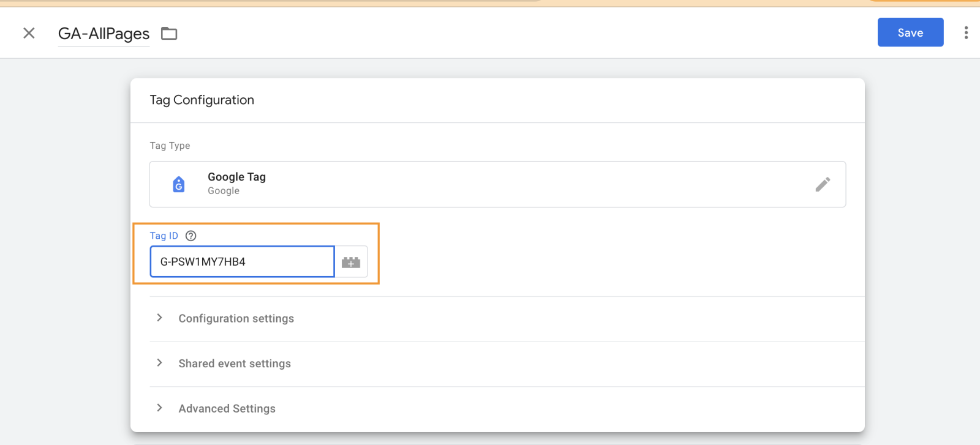Screen dimensions: 980x445
Task: Click the Tag Type label
Action: click(170, 146)
